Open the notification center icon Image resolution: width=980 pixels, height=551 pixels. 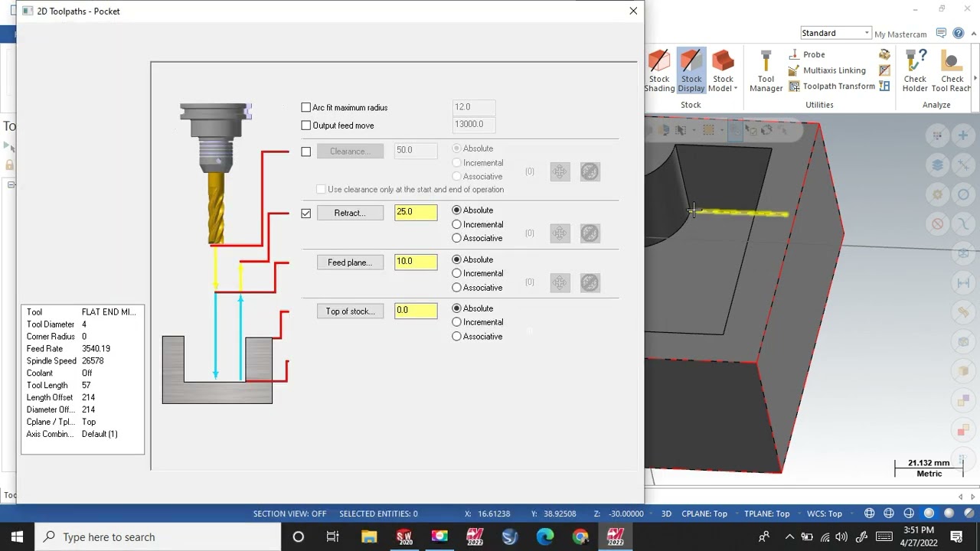click(x=957, y=537)
